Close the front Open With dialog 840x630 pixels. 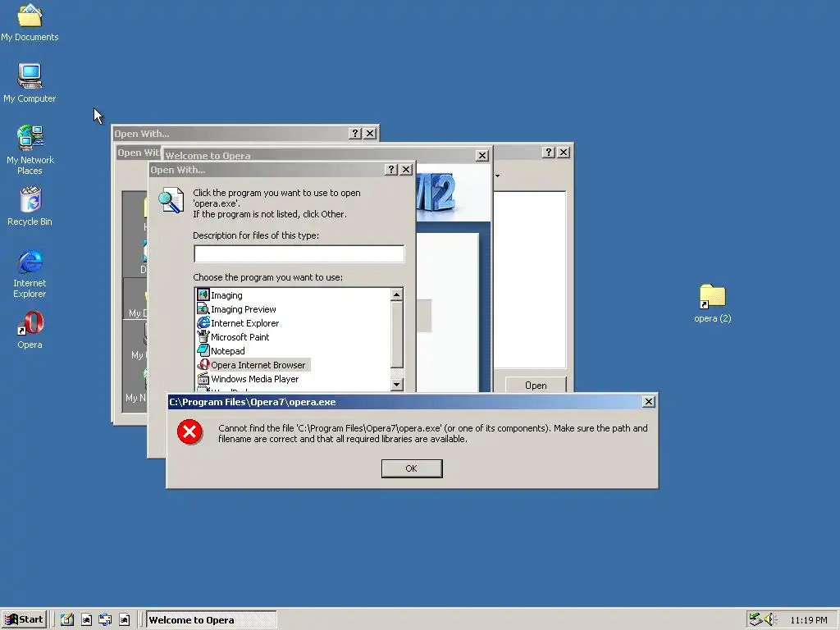pos(406,169)
